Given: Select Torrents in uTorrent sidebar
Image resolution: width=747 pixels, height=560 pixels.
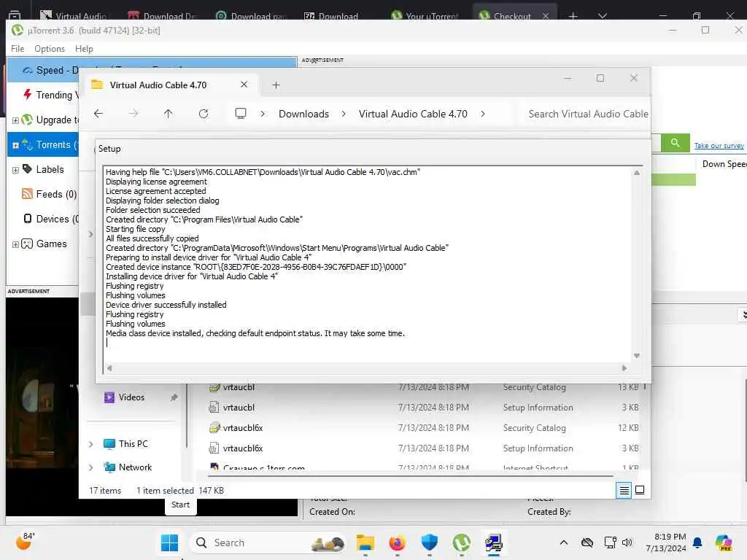Looking at the screenshot, I should (53, 144).
